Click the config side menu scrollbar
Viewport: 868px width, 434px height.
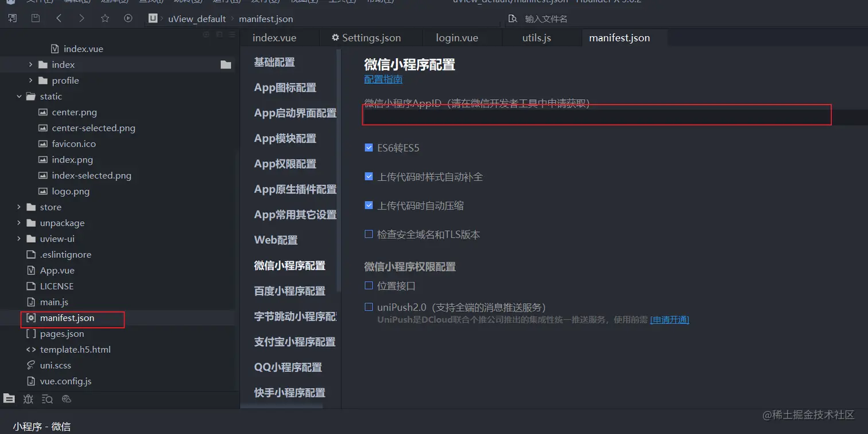339,169
